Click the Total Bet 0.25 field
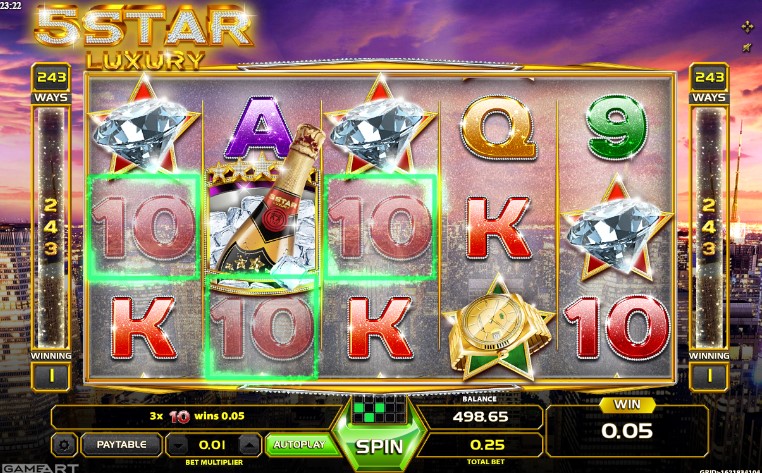Viewport: 762px width, 473px height. pos(487,445)
